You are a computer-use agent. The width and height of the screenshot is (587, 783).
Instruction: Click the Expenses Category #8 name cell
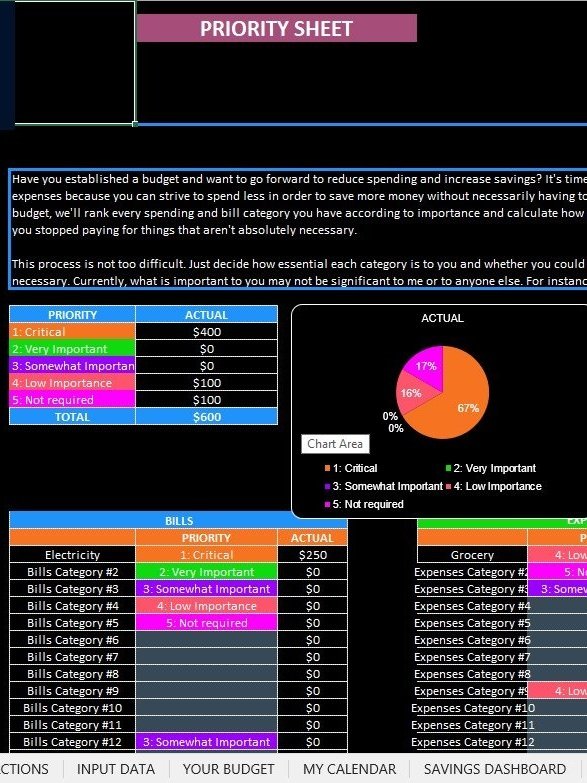coord(472,674)
